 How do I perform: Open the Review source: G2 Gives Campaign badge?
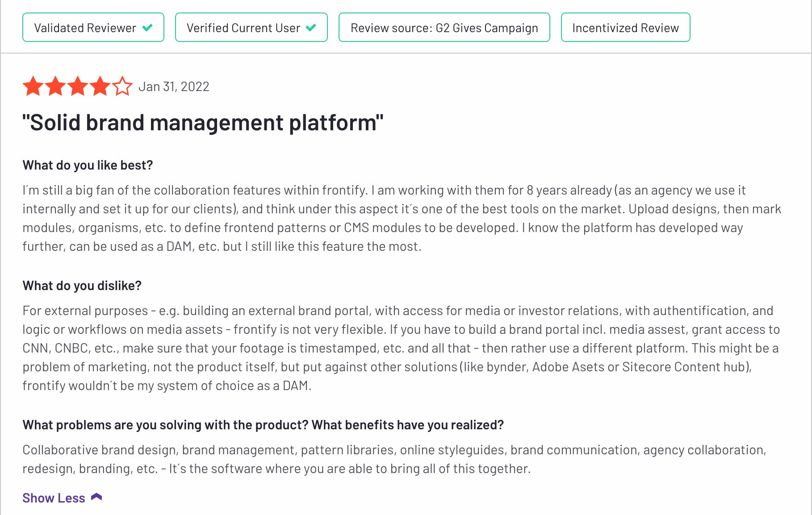tap(444, 28)
